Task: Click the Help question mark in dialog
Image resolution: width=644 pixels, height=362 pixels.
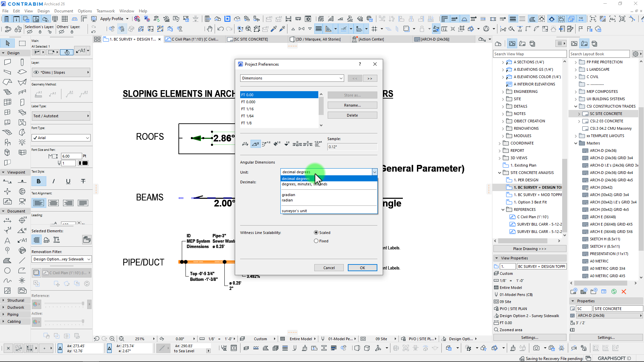Action: [360, 64]
